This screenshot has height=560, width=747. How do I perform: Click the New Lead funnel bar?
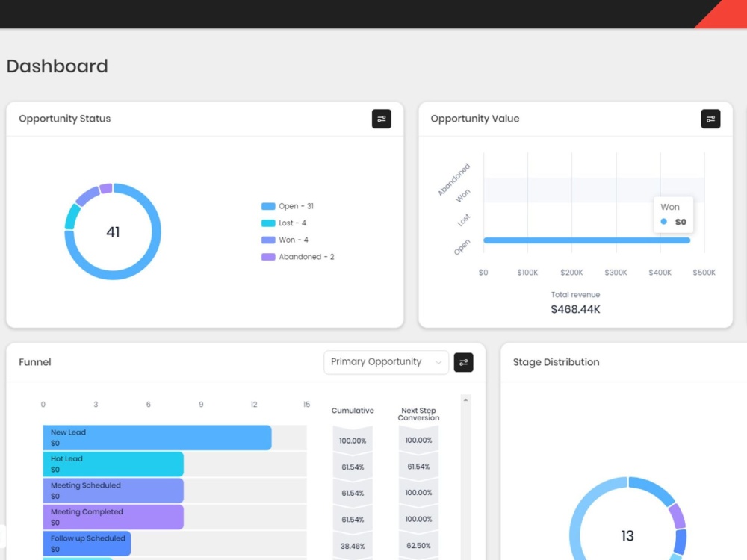point(157,438)
